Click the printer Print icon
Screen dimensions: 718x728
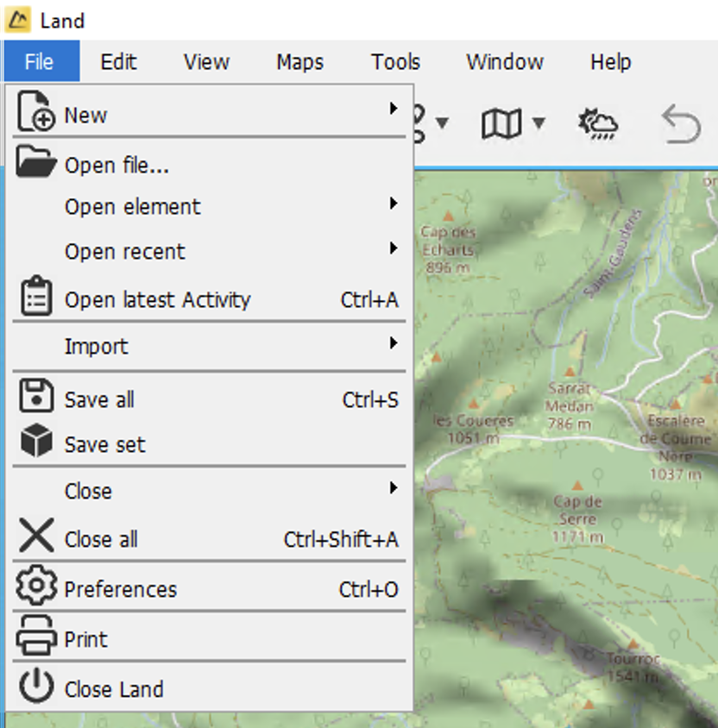pos(36,635)
